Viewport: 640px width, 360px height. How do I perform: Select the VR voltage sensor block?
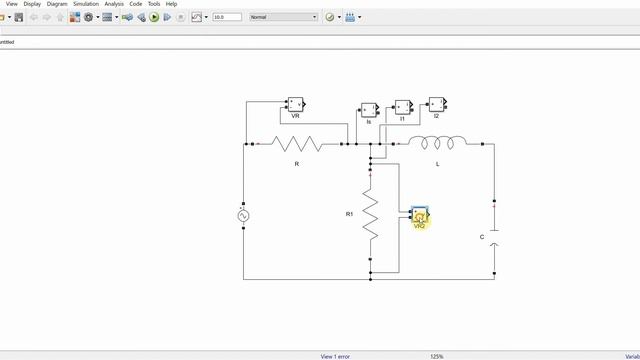coord(296,104)
